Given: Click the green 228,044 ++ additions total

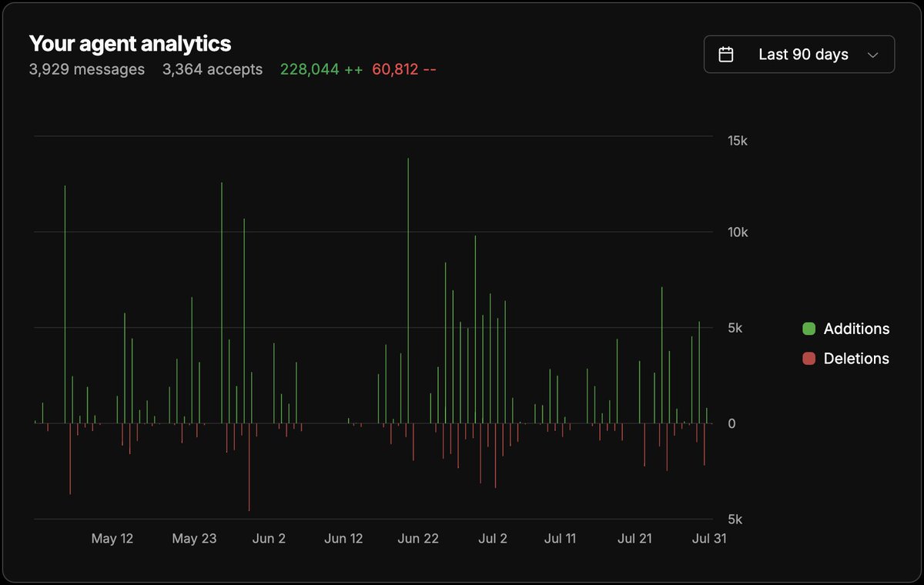Looking at the screenshot, I should click(321, 69).
